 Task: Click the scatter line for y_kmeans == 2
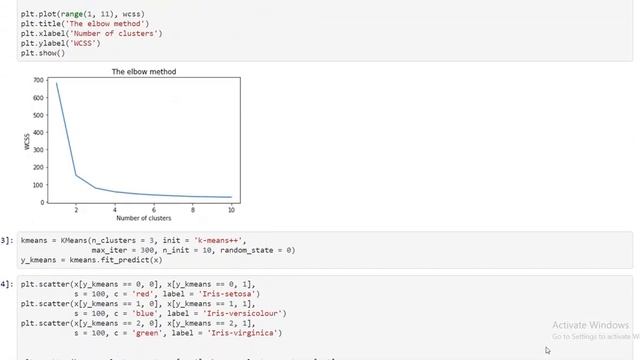[138, 323]
